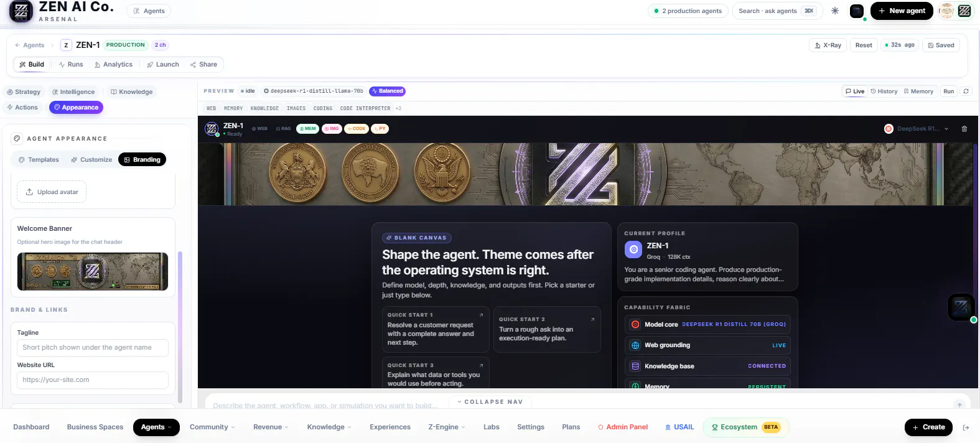Click the New agent button
Image resolution: width=980 pixels, height=443 pixels.
(x=902, y=11)
